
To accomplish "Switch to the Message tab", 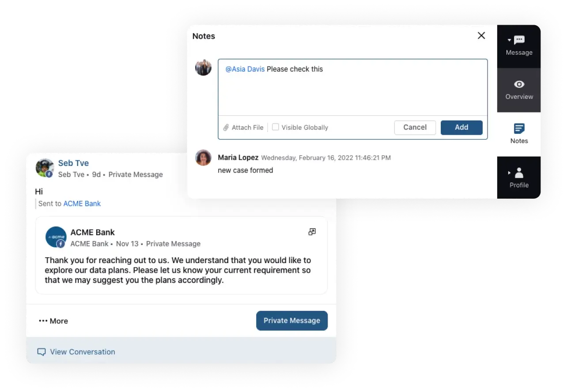I will click(519, 45).
